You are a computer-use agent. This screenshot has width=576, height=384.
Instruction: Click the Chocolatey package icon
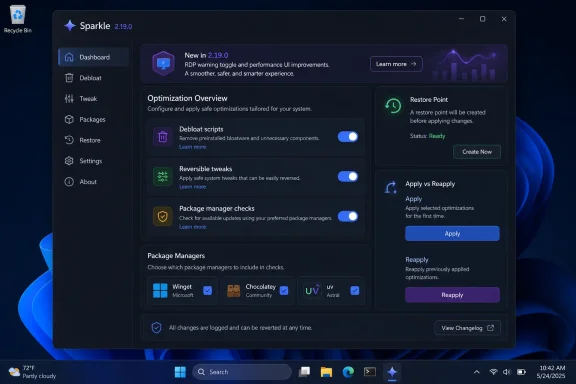coord(234,291)
